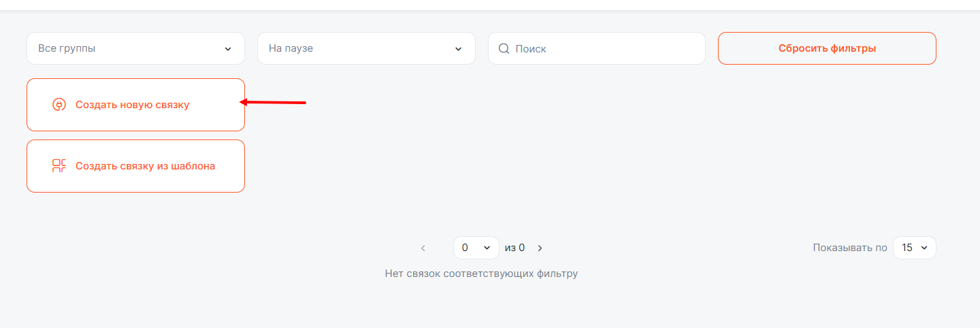Select the "Все группы" filter text

tap(67, 49)
